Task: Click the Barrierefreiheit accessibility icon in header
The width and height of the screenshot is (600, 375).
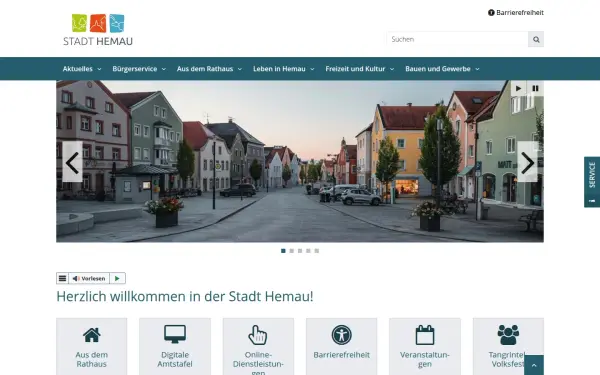Action: pos(491,13)
